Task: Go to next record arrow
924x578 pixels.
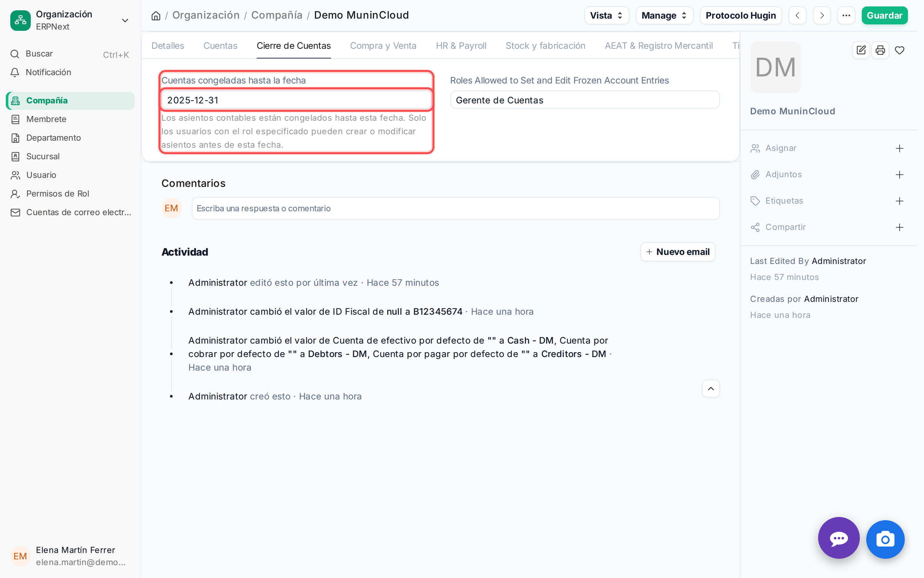Action: [x=822, y=16]
